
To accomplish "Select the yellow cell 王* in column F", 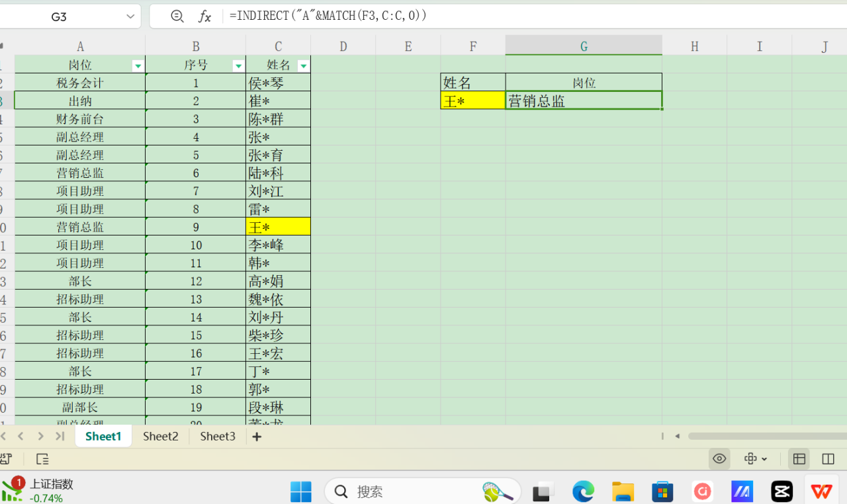I will [x=473, y=101].
